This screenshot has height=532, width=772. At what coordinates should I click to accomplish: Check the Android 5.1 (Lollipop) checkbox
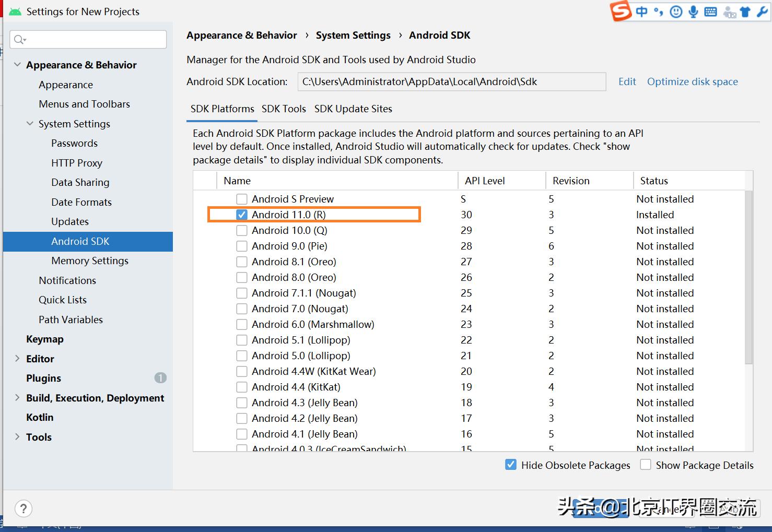pyautogui.click(x=242, y=340)
